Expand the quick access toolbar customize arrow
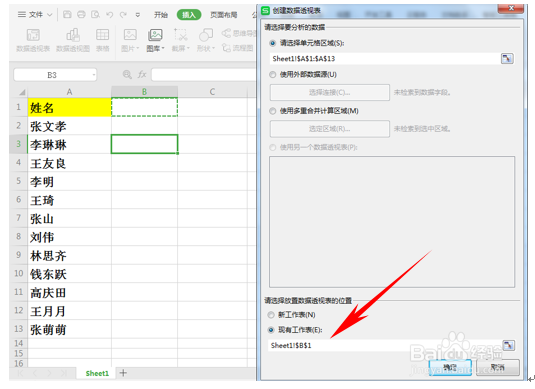 pos(138,15)
